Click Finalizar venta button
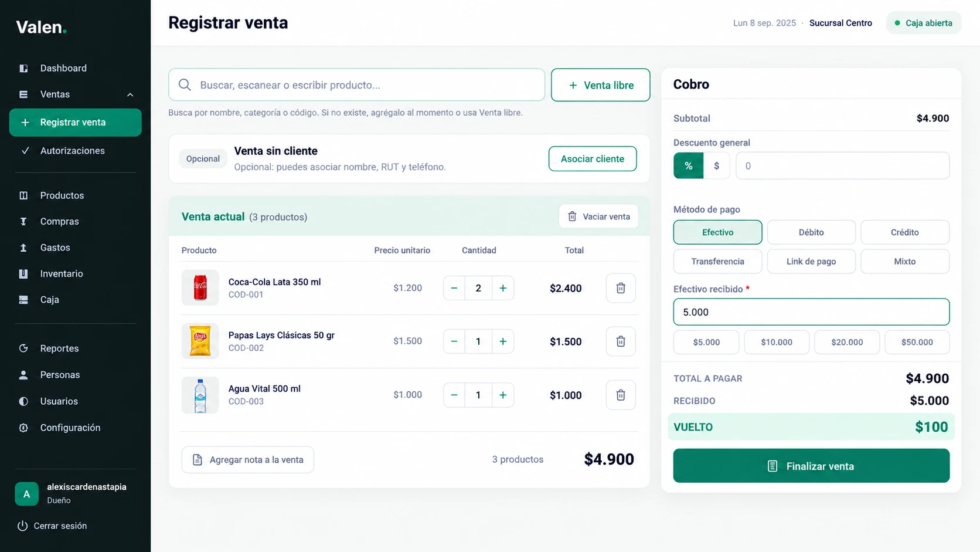This screenshot has width=980, height=552. 811,466
